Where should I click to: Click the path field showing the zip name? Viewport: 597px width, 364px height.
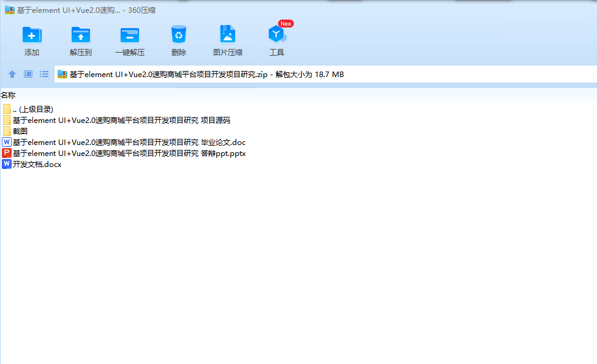326,74
